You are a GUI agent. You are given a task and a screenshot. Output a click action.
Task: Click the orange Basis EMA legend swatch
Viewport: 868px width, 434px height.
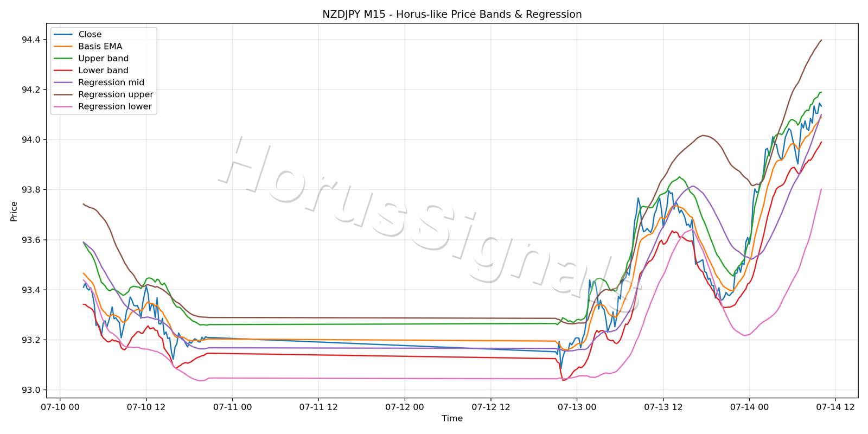[x=63, y=47]
